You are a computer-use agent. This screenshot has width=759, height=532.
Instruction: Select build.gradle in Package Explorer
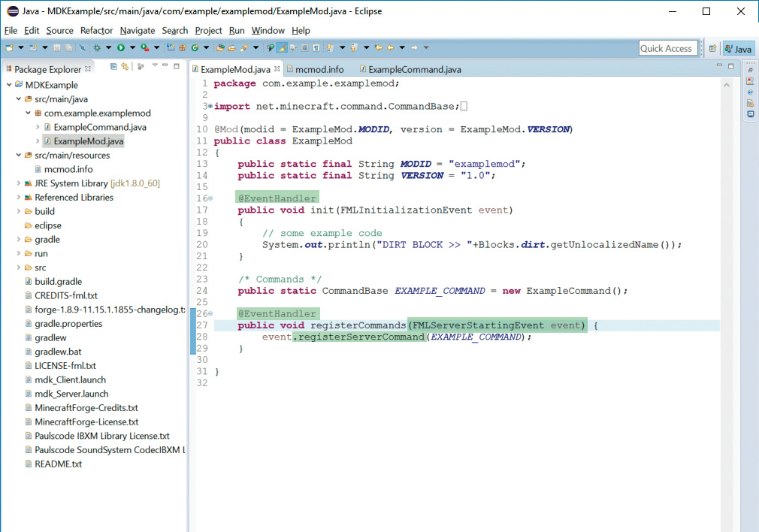coord(58,282)
